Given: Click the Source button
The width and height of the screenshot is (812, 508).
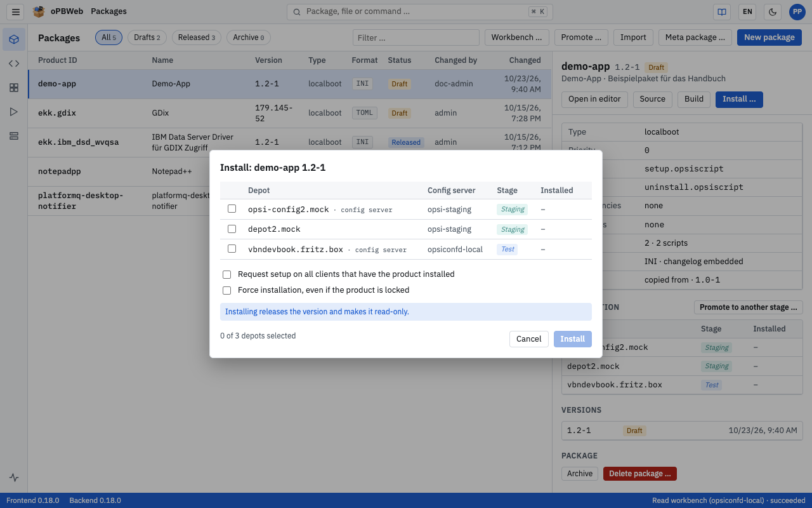Looking at the screenshot, I should pos(653,99).
